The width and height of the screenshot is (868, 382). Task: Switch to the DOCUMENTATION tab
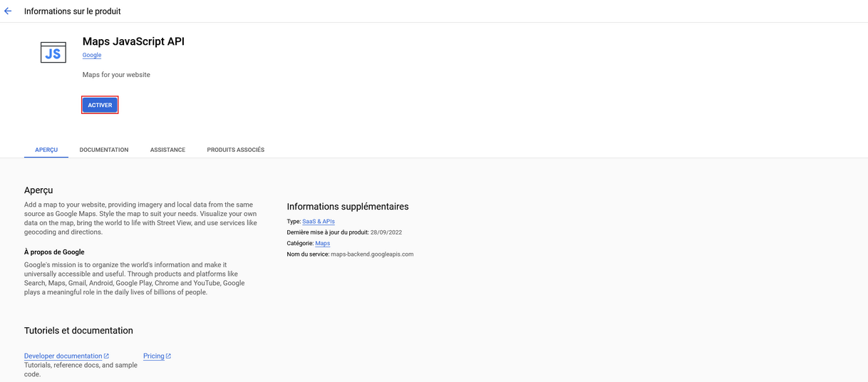coord(104,150)
